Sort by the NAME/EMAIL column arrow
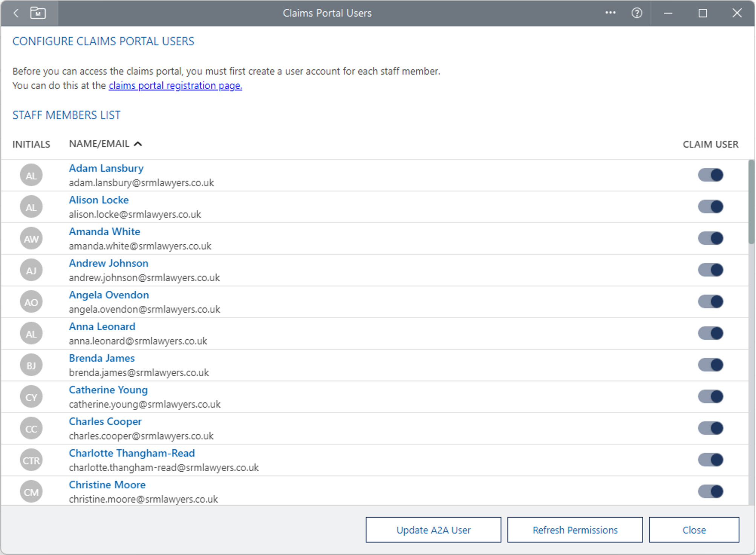This screenshot has width=756, height=555. pos(138,144)
